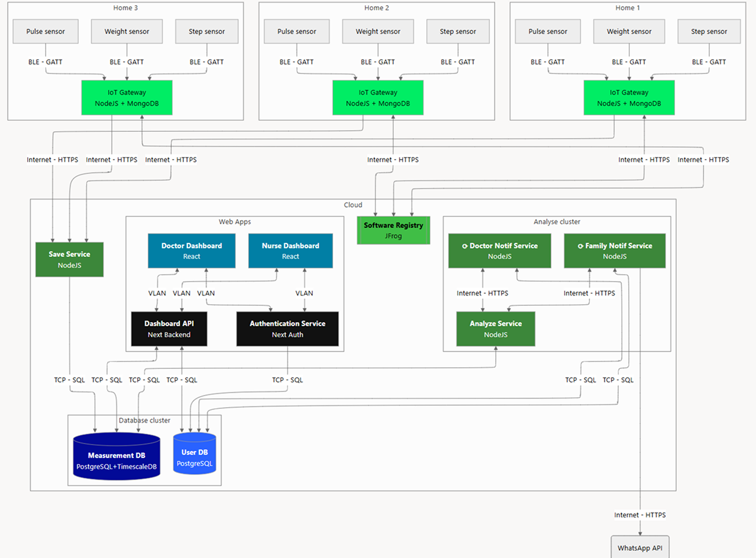Click the Analyze Service node

tap(496, 328)
